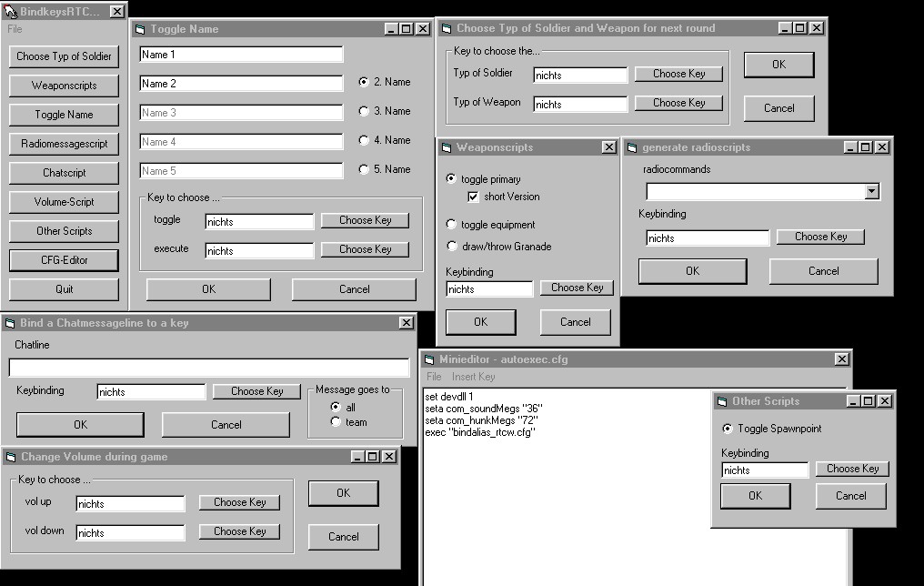Click the Other Scripts window title icon
The height and width of the screenshot is (586, 924).
pos(722,401)
